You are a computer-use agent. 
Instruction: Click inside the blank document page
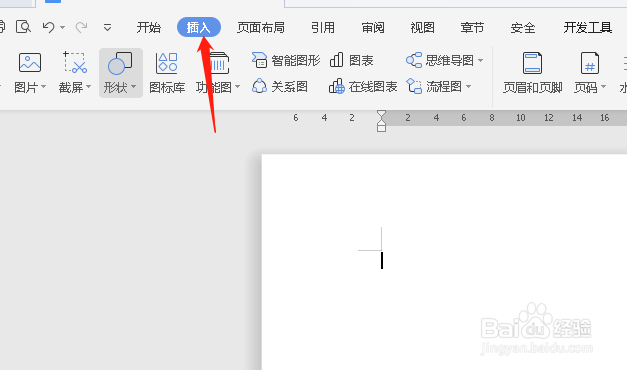pyautogui.click(x=444, y=262)
